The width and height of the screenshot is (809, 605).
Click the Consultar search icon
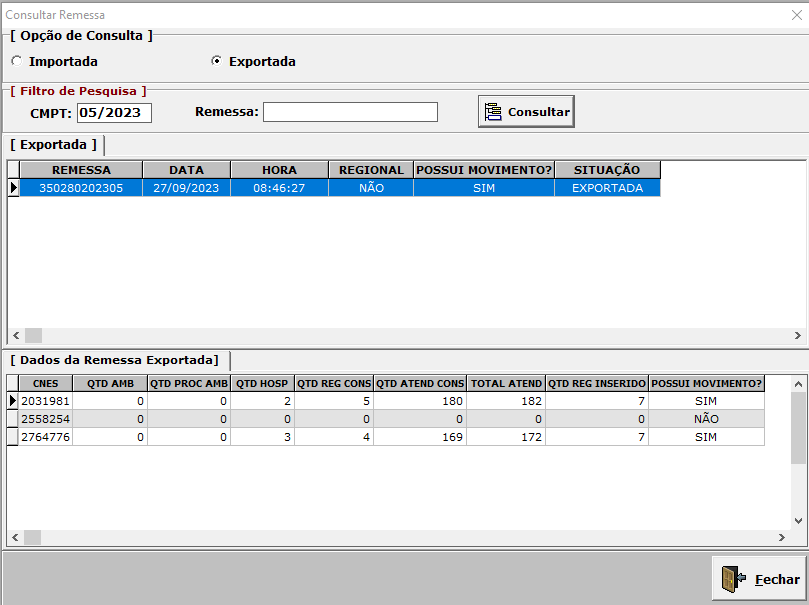(x=493, y=112)
